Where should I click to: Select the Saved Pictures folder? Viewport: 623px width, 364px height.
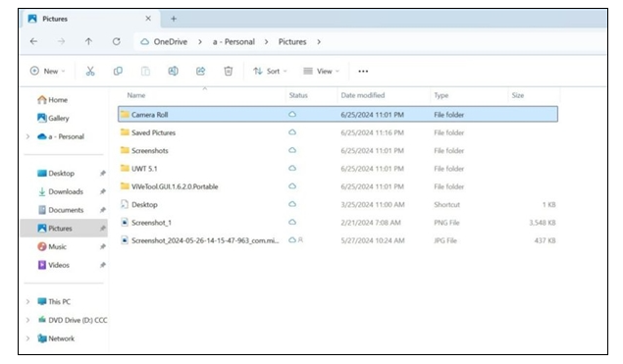(x=337, y=132)
